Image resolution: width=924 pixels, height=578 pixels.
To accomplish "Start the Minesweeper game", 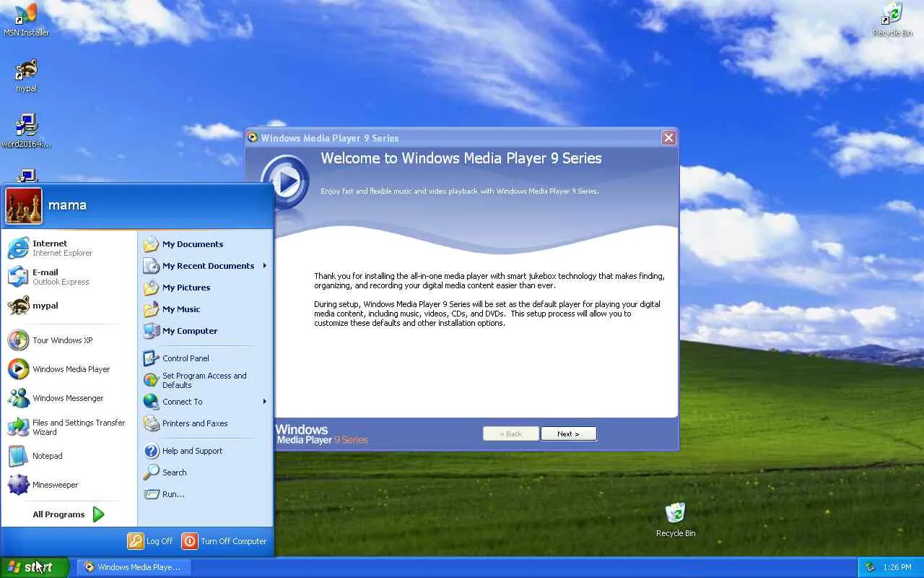I will coord(69,485).
